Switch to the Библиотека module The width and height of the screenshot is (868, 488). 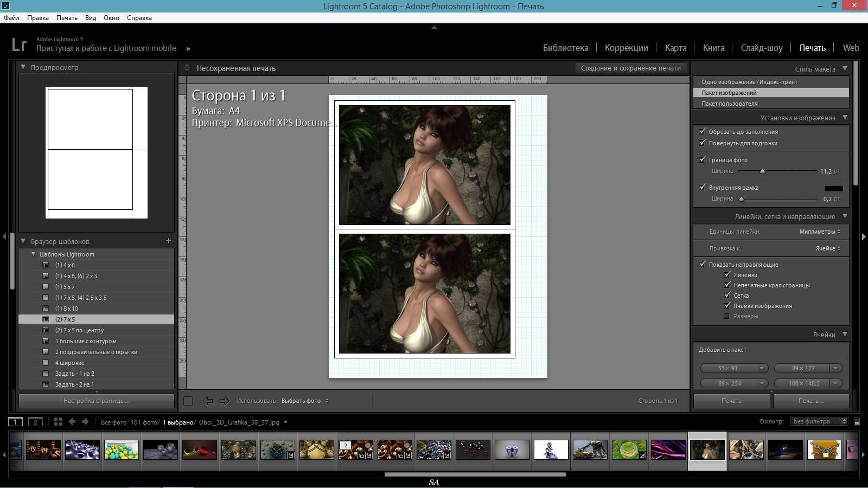[565, 48]
